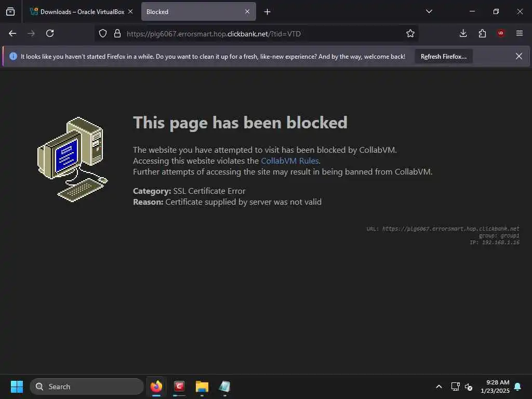Screen dimensions: 532x399
Task: Minimize the Firefox window
Action: [472, 11]
